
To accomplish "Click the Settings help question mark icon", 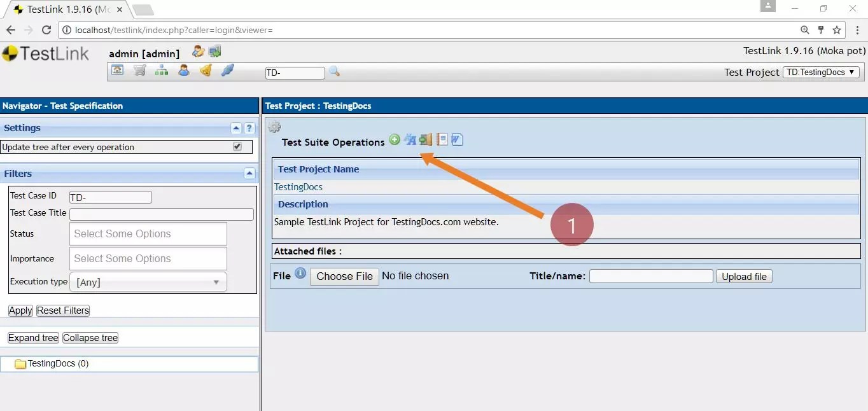I will pos(249,128).
